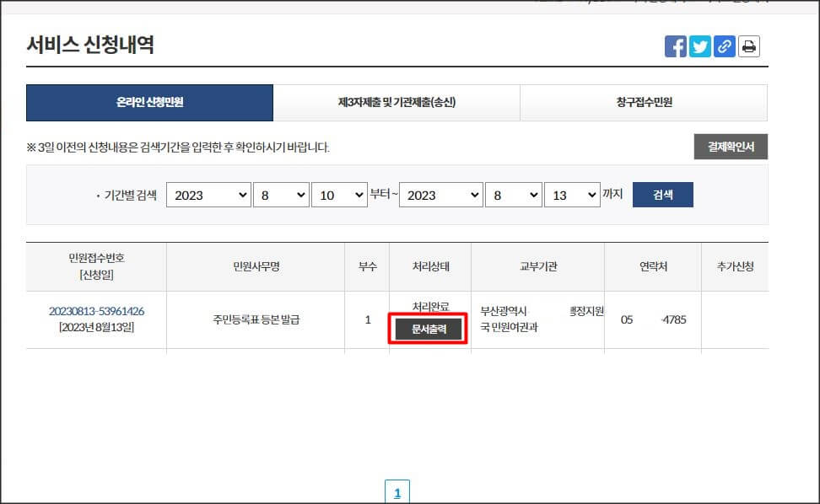Image resolution: width=820 pixels, height=504 pixels.
Task: Switch to the 제3자제출 및 기관제출(송신) tab
Action: pyautogui.click(x=397, y=102)
